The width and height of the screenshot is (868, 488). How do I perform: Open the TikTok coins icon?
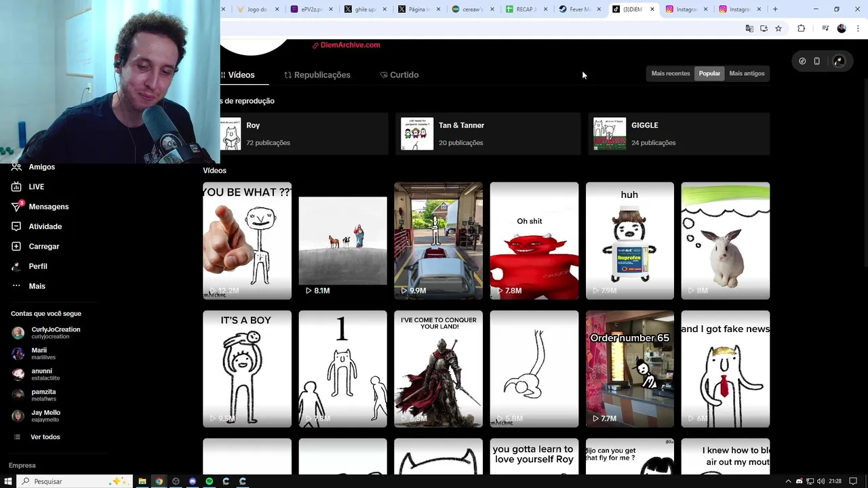pos(802,61)
